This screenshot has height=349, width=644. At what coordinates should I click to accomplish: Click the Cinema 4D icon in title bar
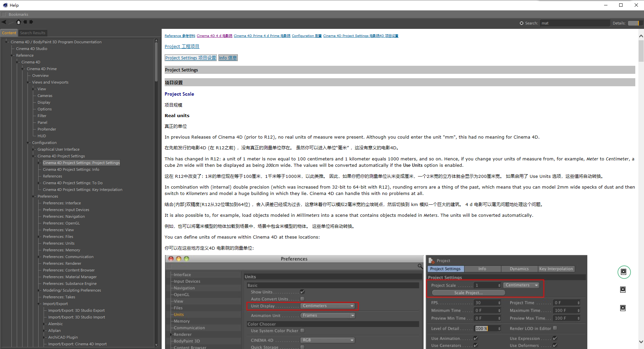coord(5,5)
